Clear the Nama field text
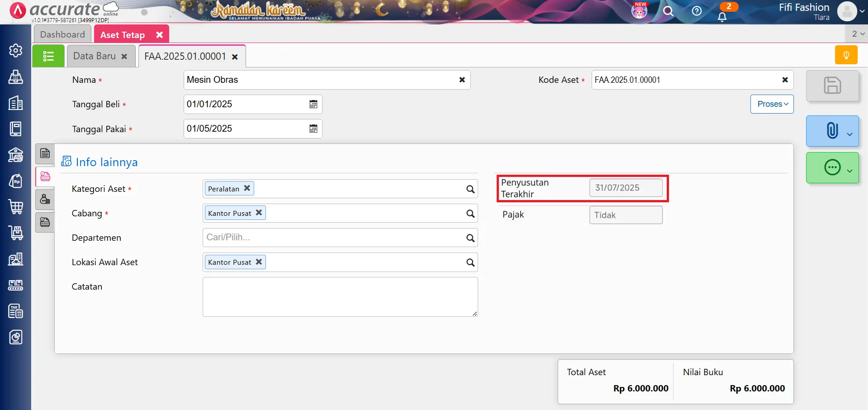868x410 pixels. click(x=462, y=80)
